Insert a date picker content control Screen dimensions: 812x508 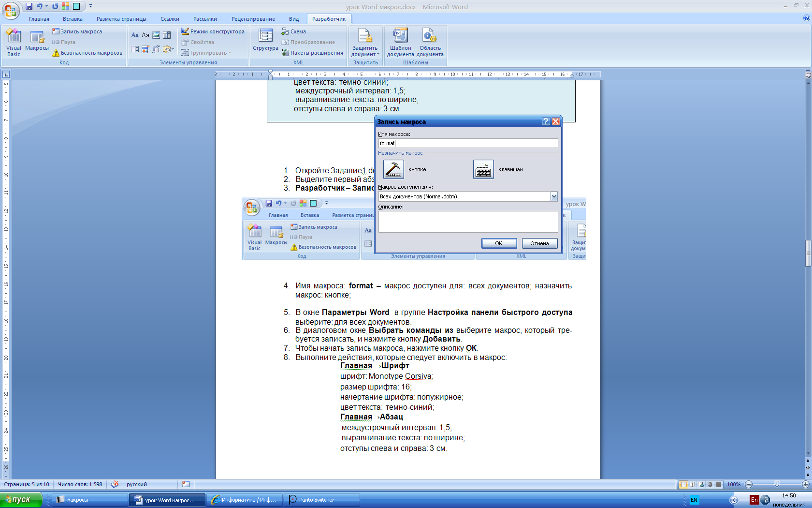pos(145,49)
